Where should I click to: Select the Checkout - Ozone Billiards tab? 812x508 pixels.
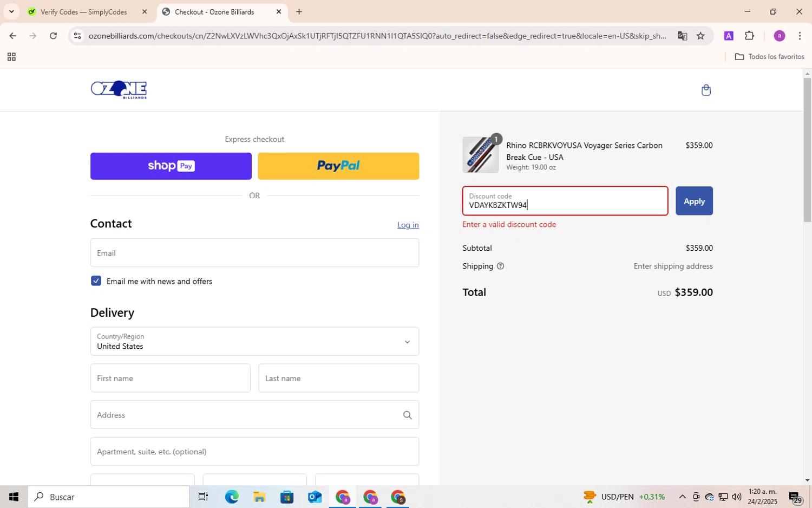(x=214, y=11)
